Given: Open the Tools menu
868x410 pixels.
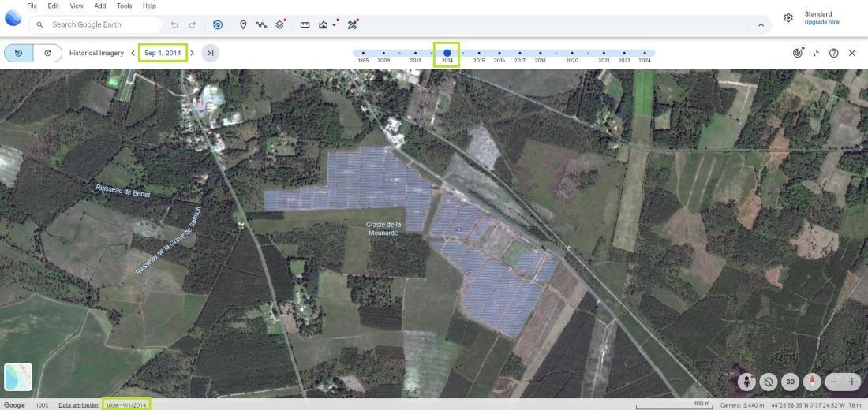Looking at the screenshot, I should (125, 6).
